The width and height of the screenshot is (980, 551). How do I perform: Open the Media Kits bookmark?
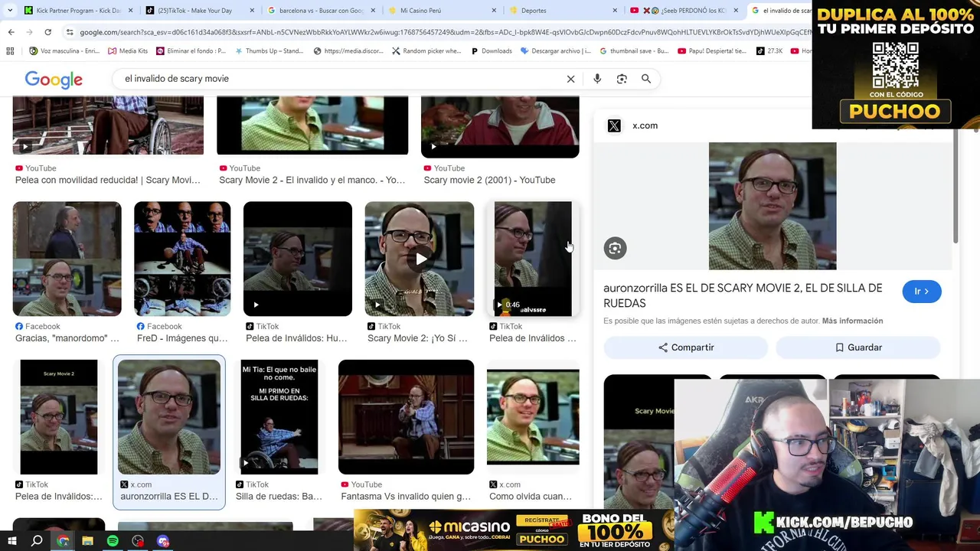[x=128, y=51]
